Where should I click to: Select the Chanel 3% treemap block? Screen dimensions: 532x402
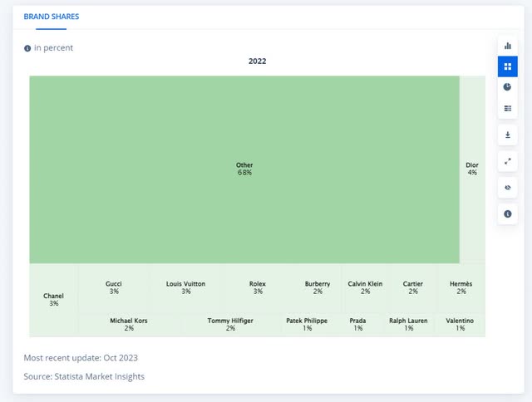pos(53,300)
